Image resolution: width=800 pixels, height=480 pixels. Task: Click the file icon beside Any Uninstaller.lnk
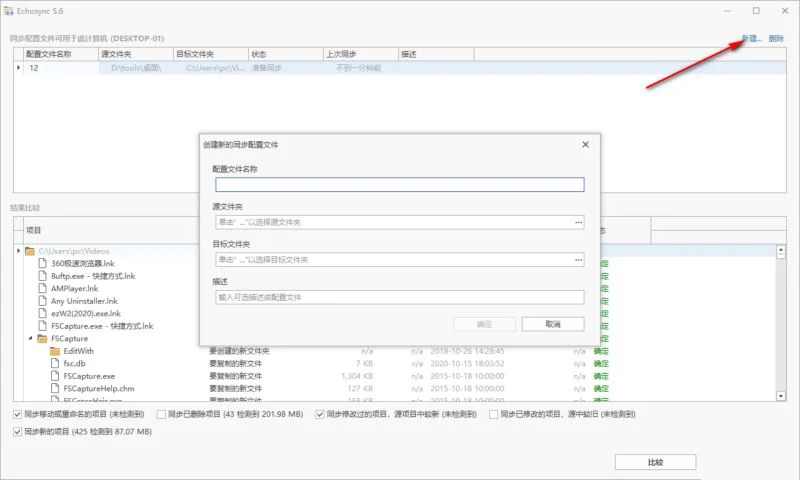(x=43, y=301)
